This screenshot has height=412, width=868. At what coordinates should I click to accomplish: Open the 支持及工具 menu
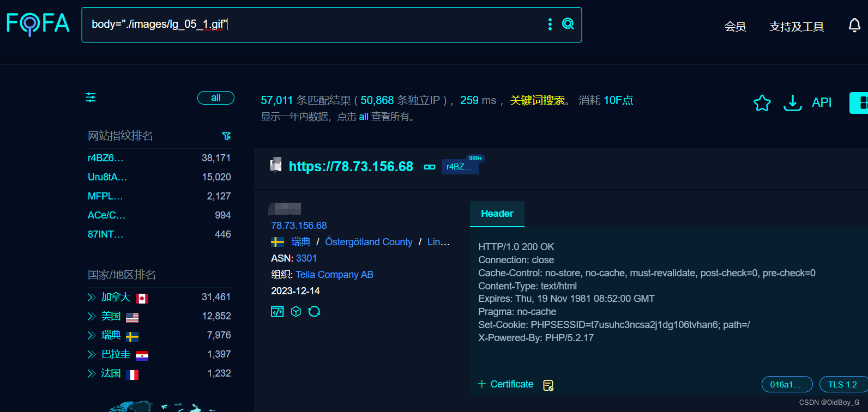(797, 26)
